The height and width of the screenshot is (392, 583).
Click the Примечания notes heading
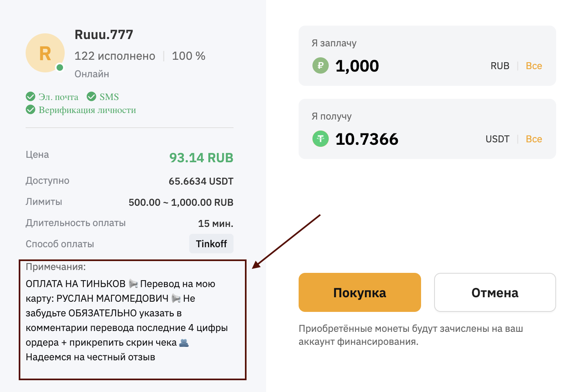(x=56, y=267)
